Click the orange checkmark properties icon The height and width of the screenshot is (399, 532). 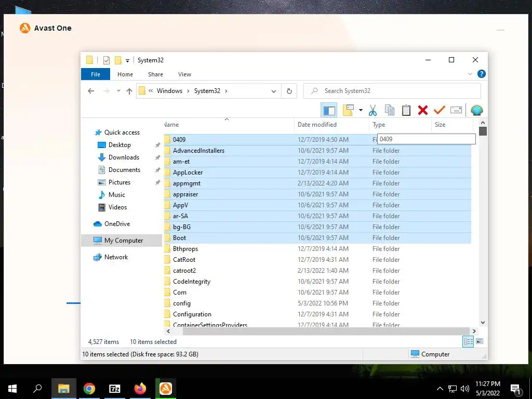[x=440, y=110]
